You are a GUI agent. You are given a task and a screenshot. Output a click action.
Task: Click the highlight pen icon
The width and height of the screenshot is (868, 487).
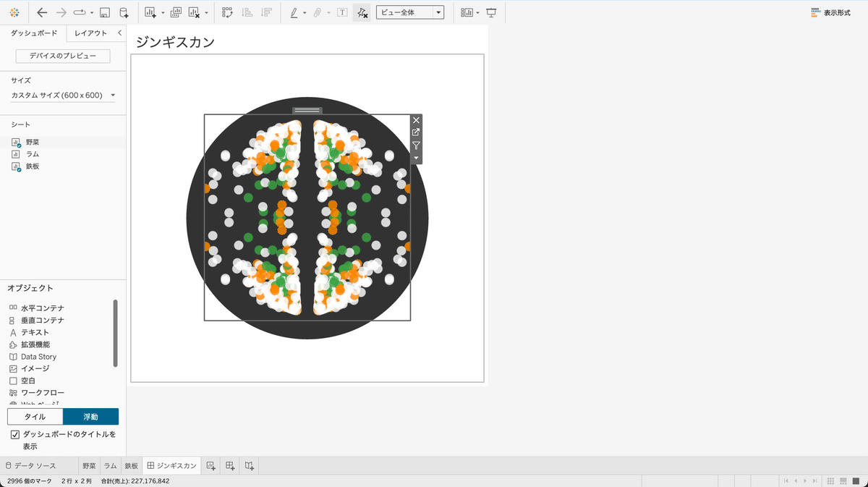(294, 12)
